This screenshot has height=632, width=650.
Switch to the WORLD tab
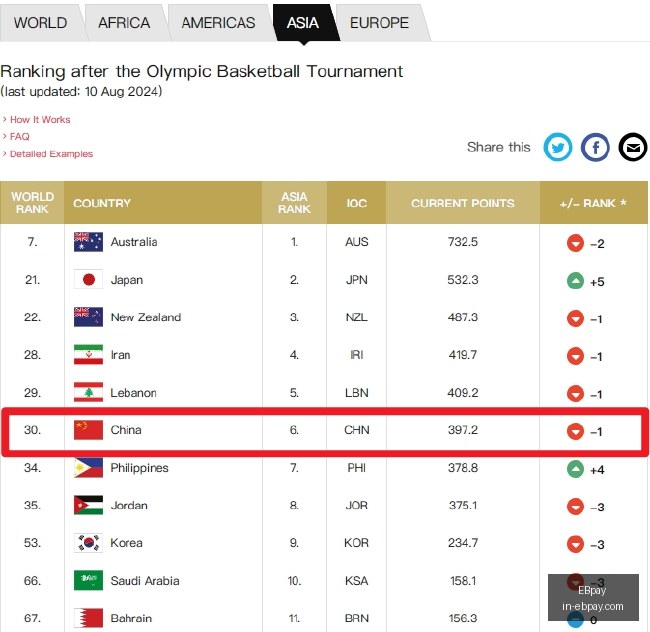coord(40,23)
